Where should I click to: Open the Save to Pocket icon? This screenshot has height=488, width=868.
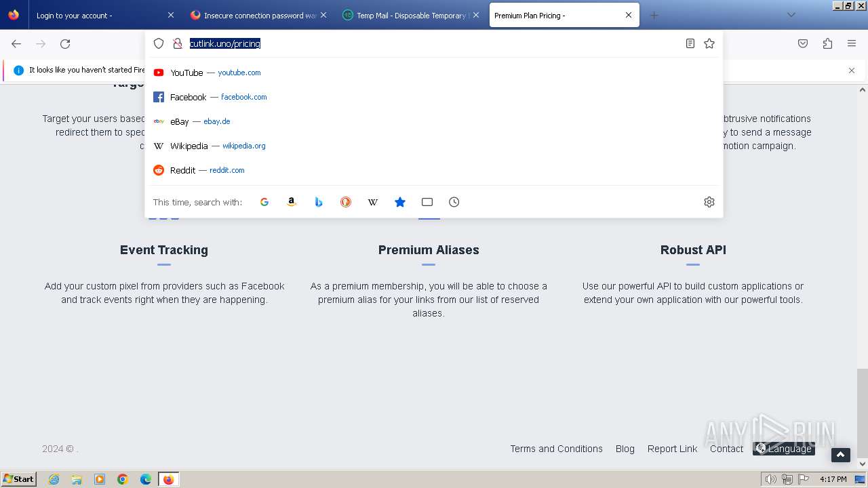(803, 43)
